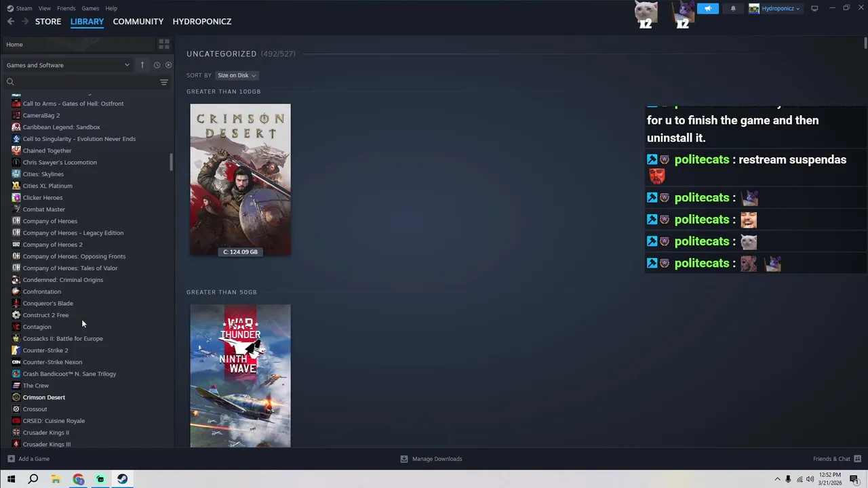Go forward with the right arrow
868x488 pixels.
click(x=25, y=22)
